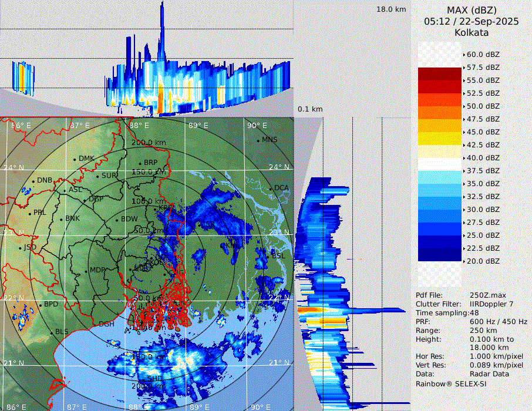
Task: Click the MDP station dot
Action: pyautogui.click(x=86, y=271)
